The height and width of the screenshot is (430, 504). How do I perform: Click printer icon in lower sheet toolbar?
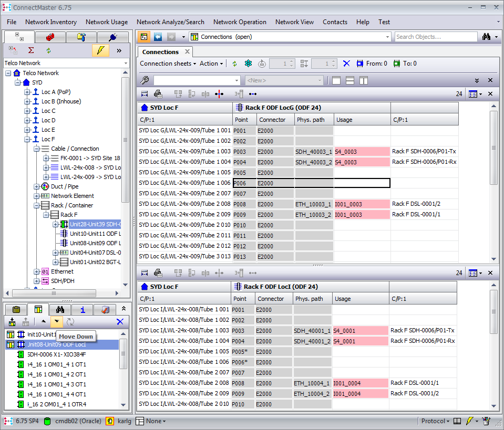pos(158,273)
